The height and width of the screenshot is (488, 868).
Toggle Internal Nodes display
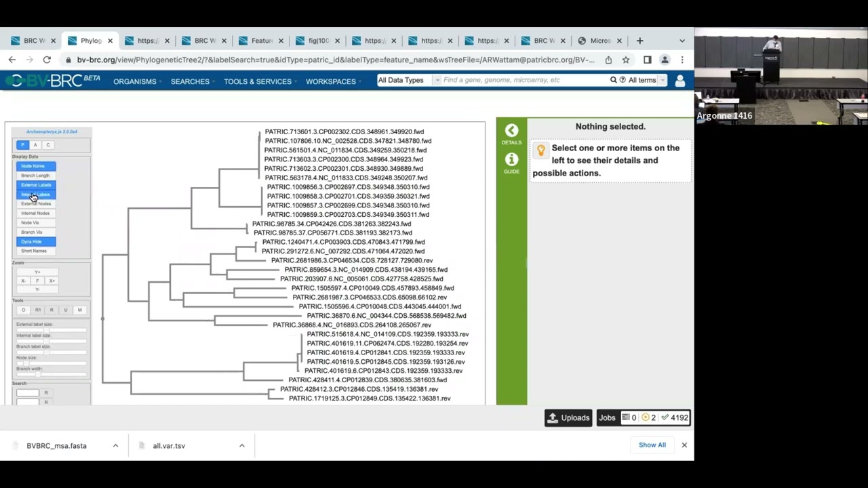tap(37, 213)
